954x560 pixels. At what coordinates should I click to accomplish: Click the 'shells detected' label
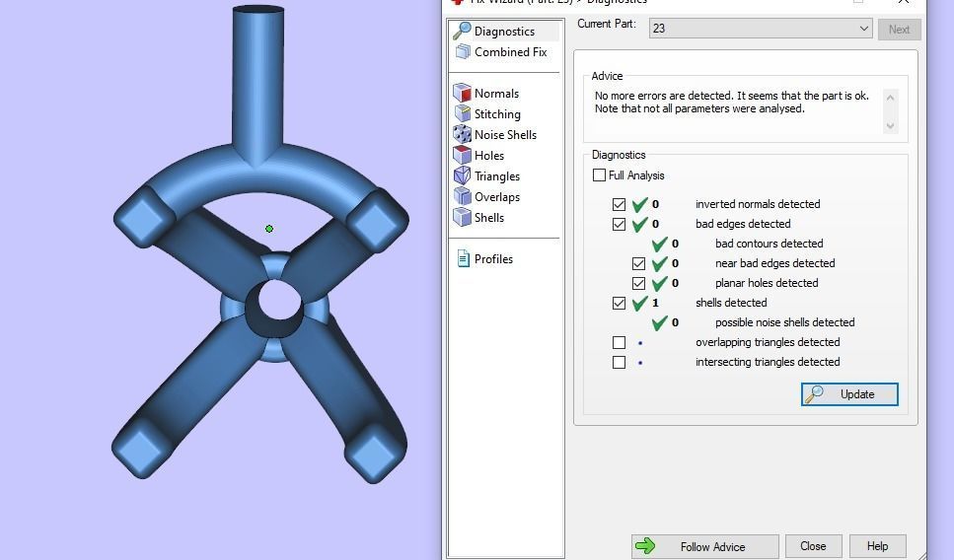(731, 303)
